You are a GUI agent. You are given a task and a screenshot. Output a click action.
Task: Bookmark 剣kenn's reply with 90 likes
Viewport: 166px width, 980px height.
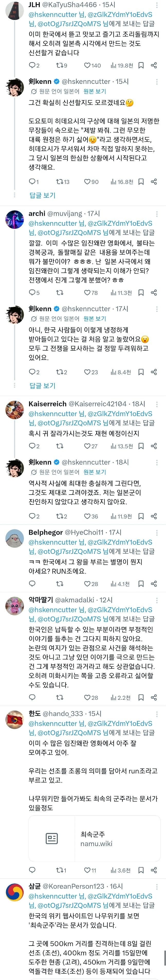pyautogui.click(x=141, y=182)
